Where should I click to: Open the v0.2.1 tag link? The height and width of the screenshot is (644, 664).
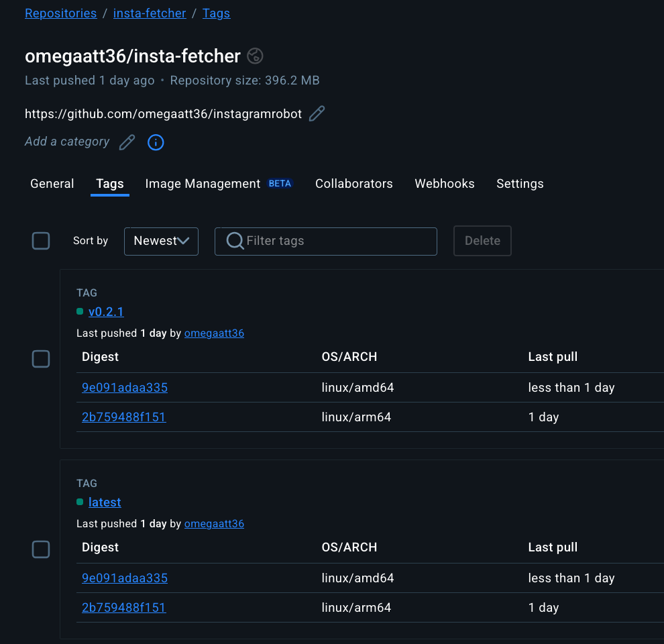(106, 312)
